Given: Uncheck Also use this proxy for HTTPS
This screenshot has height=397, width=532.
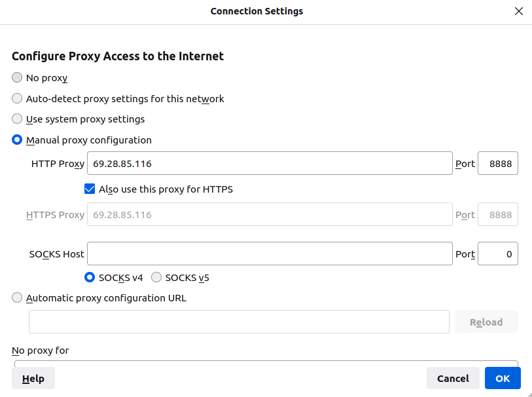Looking at the screenshot, I should [90, 189].
